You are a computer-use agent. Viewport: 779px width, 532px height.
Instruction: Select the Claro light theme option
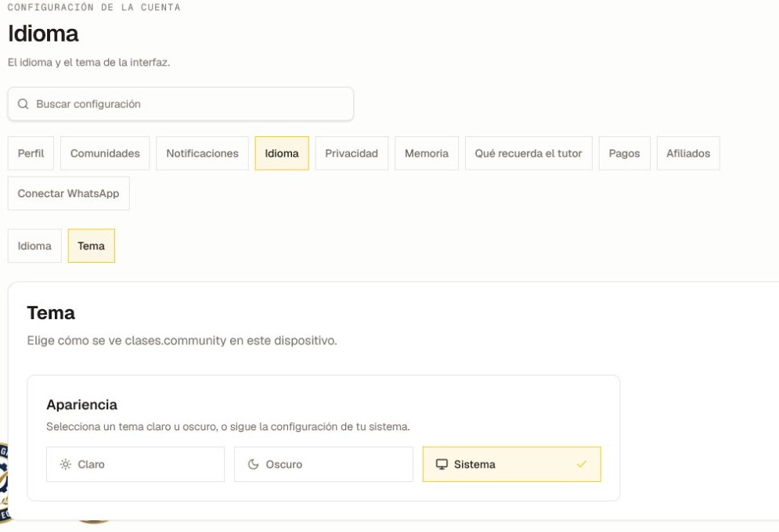[135, 465]
